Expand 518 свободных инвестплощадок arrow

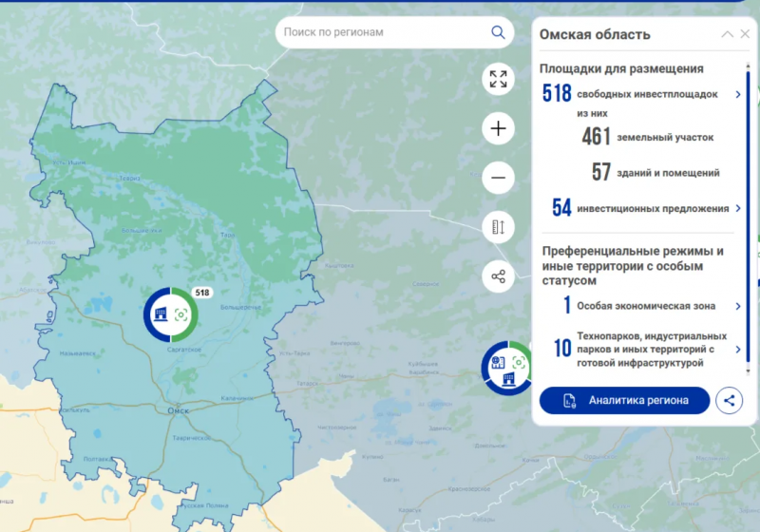[x=738, y=94]
